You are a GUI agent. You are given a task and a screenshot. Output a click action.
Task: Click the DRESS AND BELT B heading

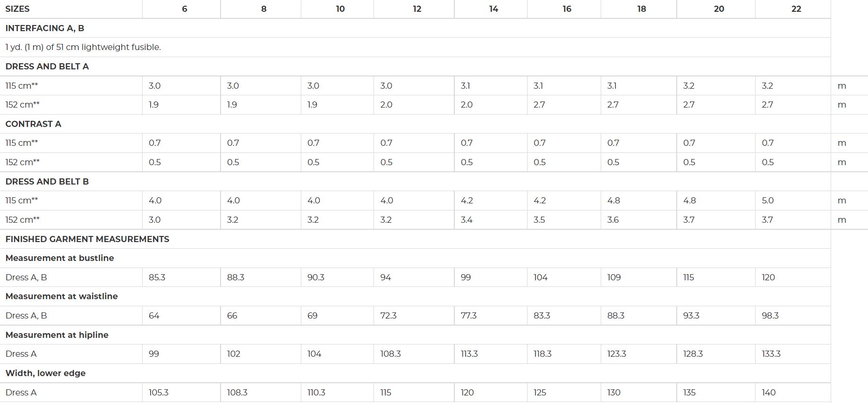[47, 182]
